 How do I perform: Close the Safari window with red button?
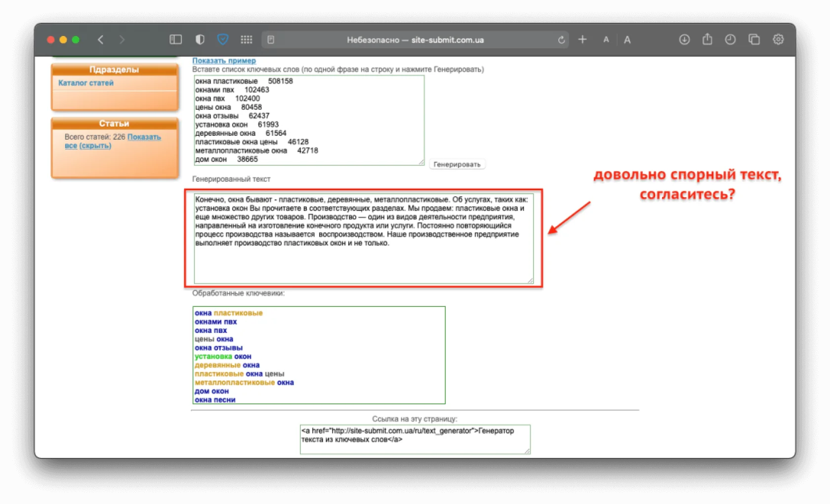[x=50, y=40]
